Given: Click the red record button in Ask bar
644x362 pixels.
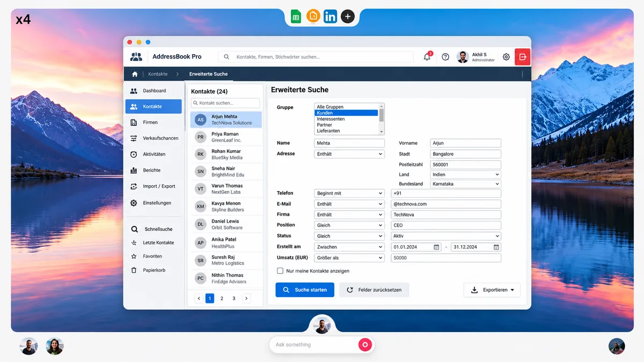Looking at the screenshot, I should pyautogui.click(x=365, y=345).
